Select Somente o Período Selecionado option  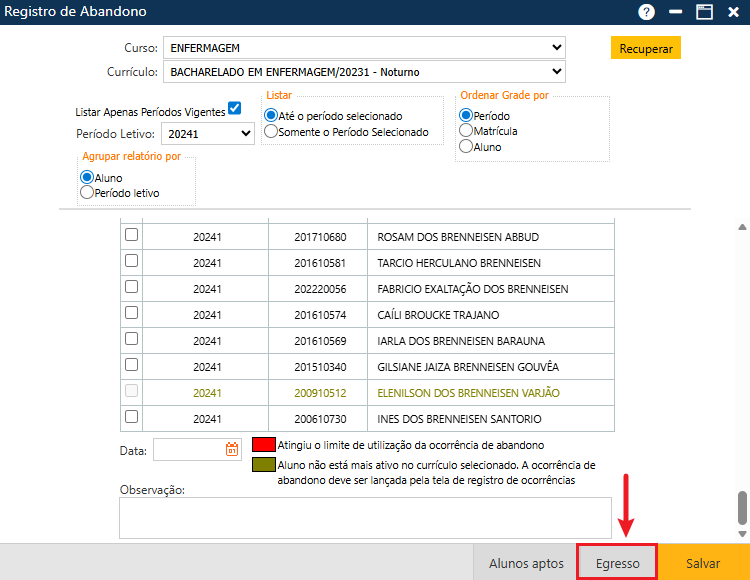tap(271, 132)
